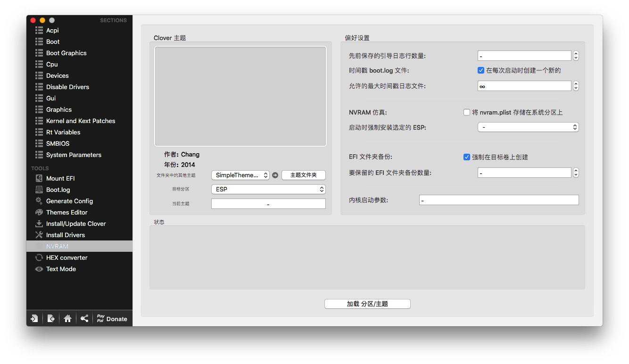Click the export configuration icon
The image size is (629, 364).
pos(51,318)
